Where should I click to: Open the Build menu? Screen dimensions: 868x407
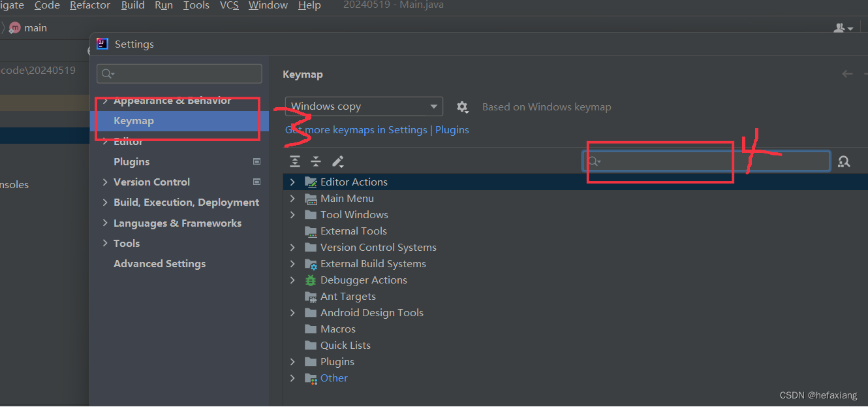(133, 5)
